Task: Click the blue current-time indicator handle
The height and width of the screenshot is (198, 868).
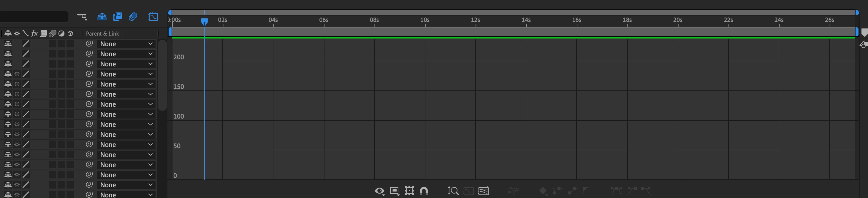Action: (204, 22)
